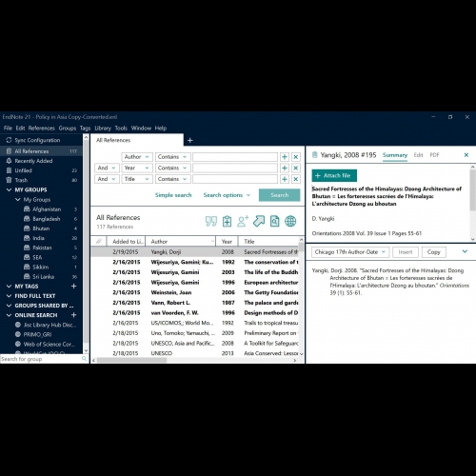The width and height of the screenshot is (476, 476).
Task: Remove the Year search row
Action: click(x=296, y=168)
